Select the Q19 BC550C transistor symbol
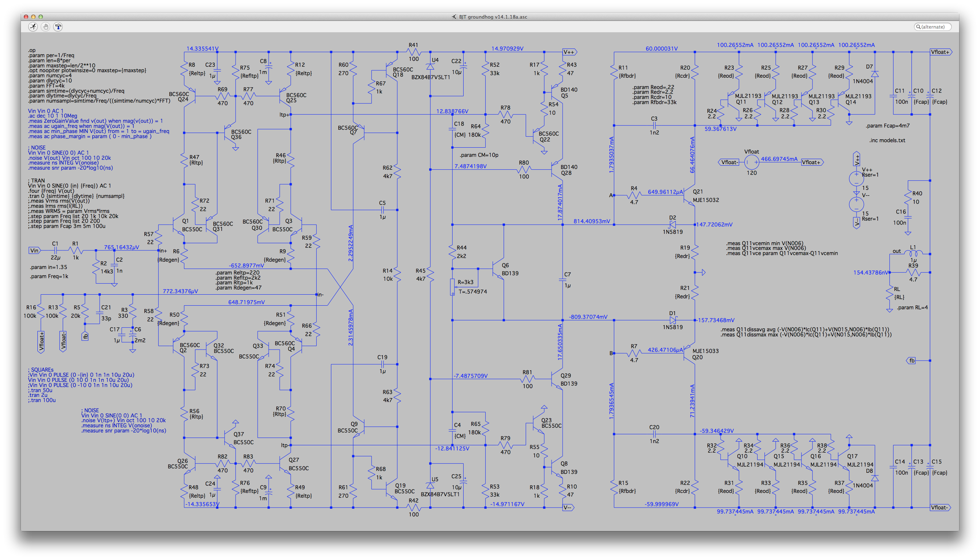980x560 pixels. tap(391, 489)
